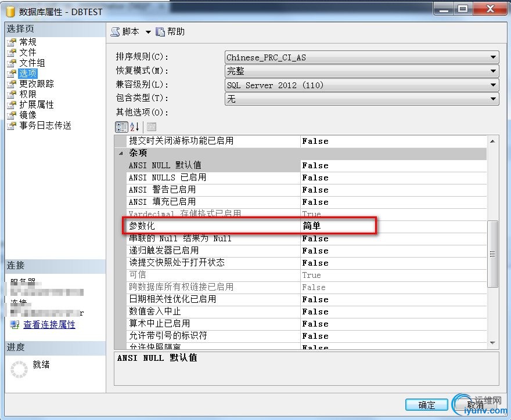Viewport: 511px width, 420px height.
Task: Click False value for ANSI NULL 默认值
Action: (x=315, y=165)
